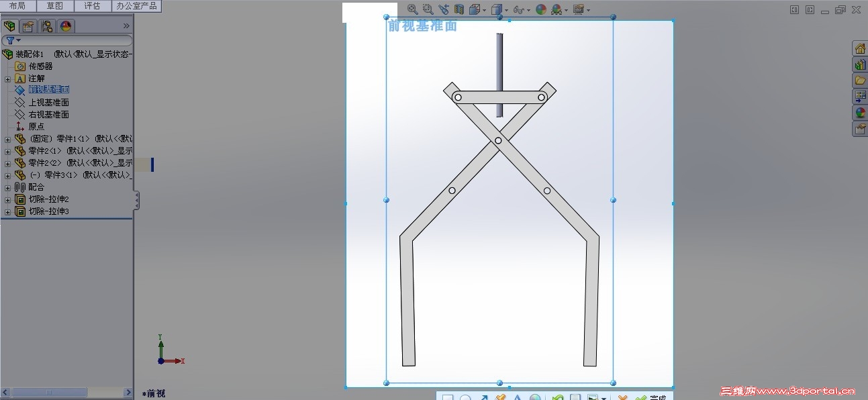The width and height of the screenshot is (868, 400).
Task: Activate the Section View tool
Action: pos(459,9)
